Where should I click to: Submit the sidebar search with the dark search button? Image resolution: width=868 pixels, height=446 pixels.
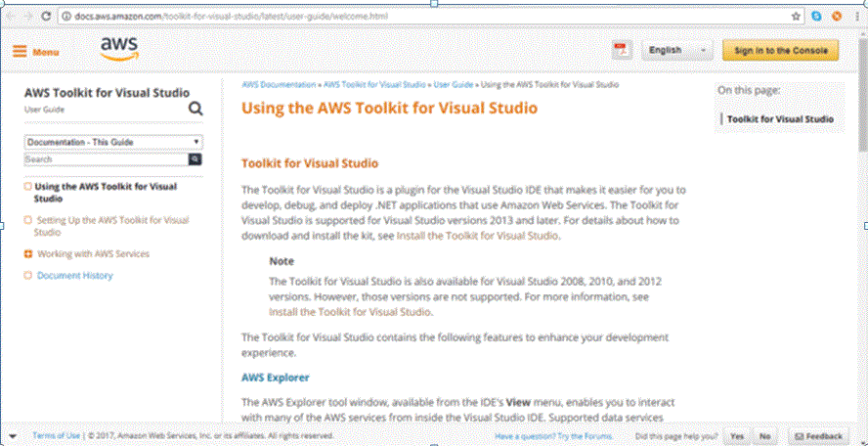point(195,159)
